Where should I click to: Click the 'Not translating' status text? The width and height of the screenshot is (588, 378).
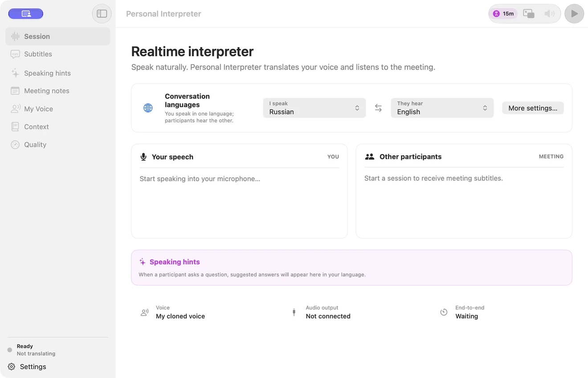[36, 354]
